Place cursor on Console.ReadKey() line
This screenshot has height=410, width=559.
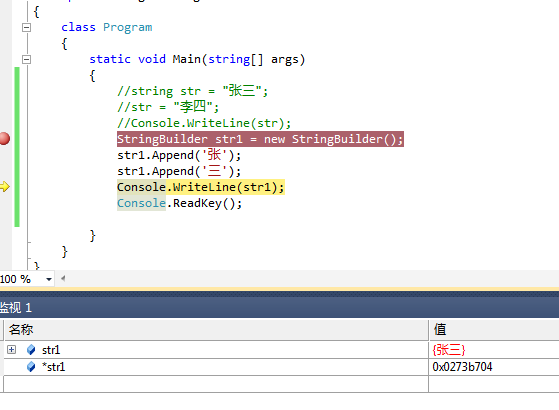[x=179, y=203]
